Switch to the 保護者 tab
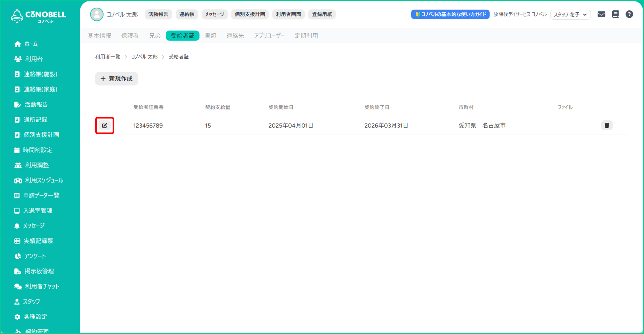The image size is (644, 334). pos(130,36)
